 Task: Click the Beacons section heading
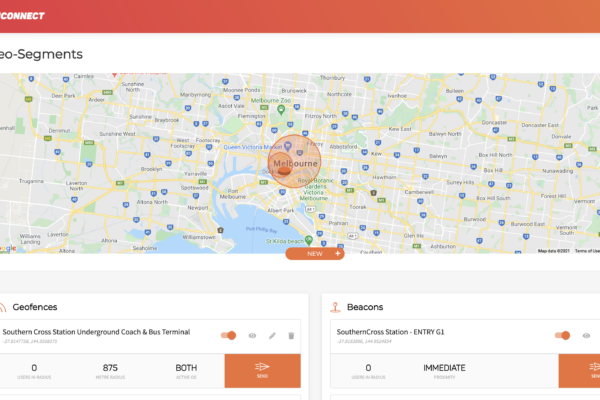click(365, 307)
